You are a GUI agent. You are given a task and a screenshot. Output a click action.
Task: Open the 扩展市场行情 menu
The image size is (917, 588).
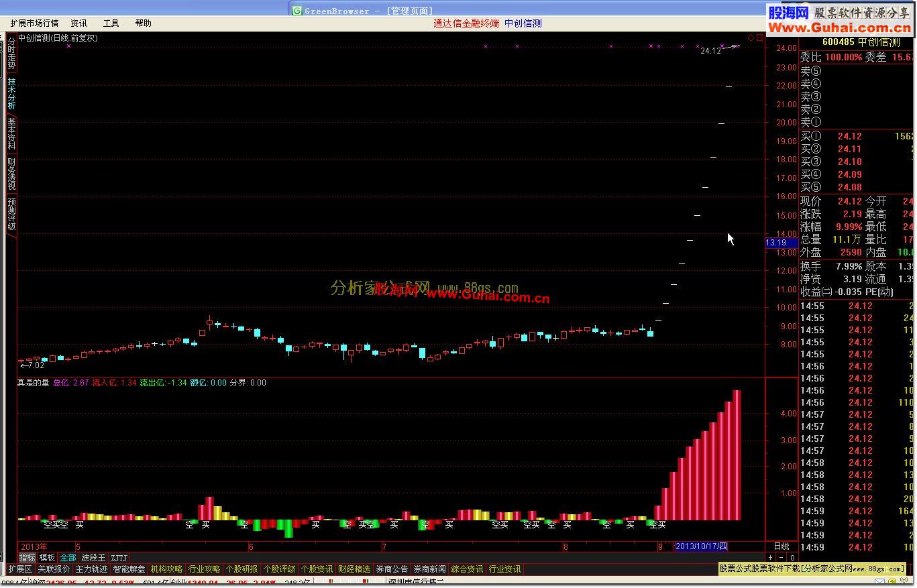pos(34,23)
